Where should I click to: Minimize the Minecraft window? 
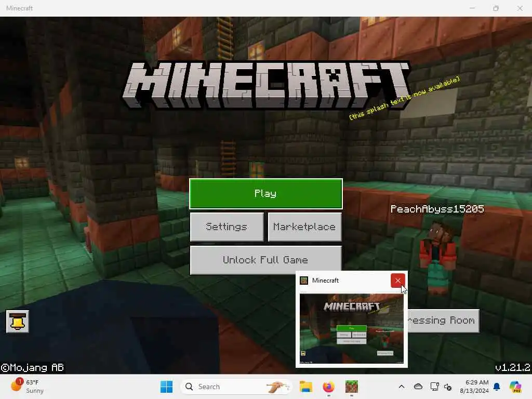(472, 8)
